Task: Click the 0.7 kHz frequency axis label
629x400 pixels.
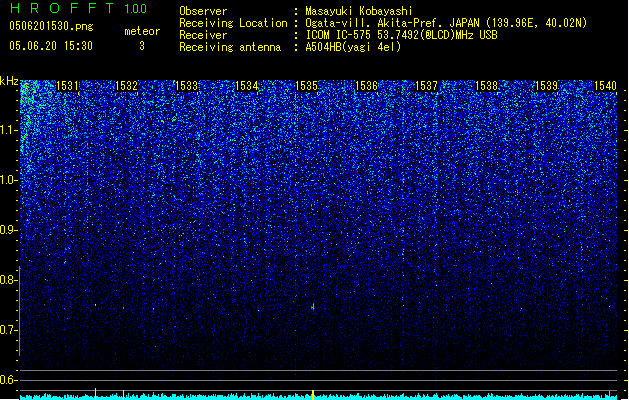Action: 7,330
